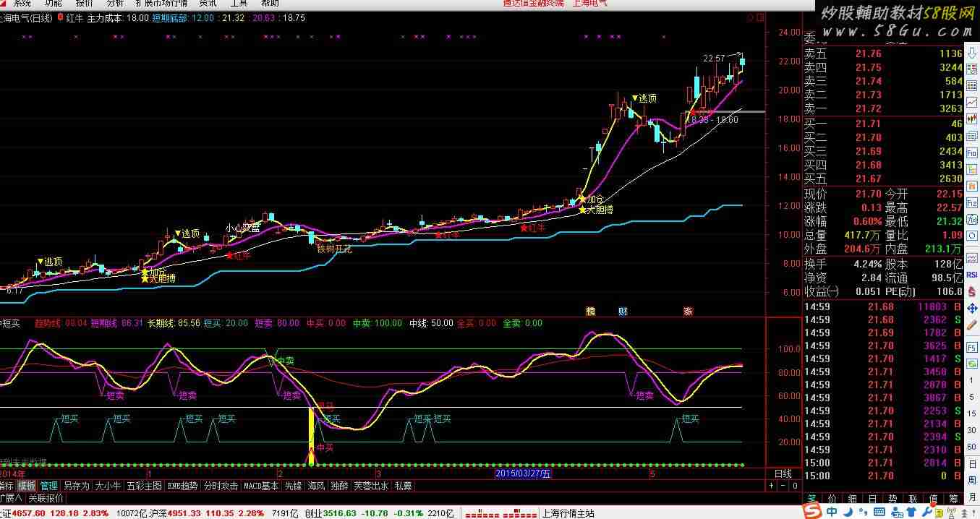Apply the 海风 template
The width and height of the screenshot is (980, 519).
(x=316, y=486)
